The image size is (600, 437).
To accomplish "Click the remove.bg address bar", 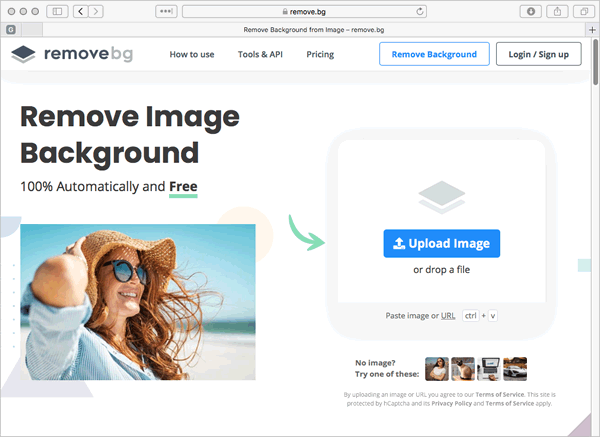I will (x=342, y=11).
